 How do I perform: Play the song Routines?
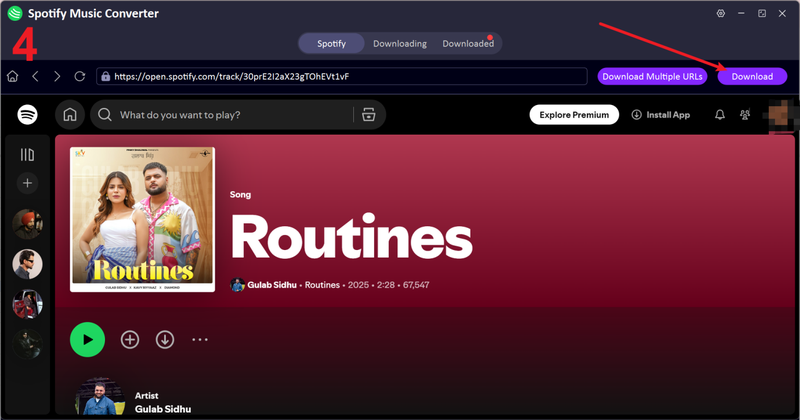87,340
